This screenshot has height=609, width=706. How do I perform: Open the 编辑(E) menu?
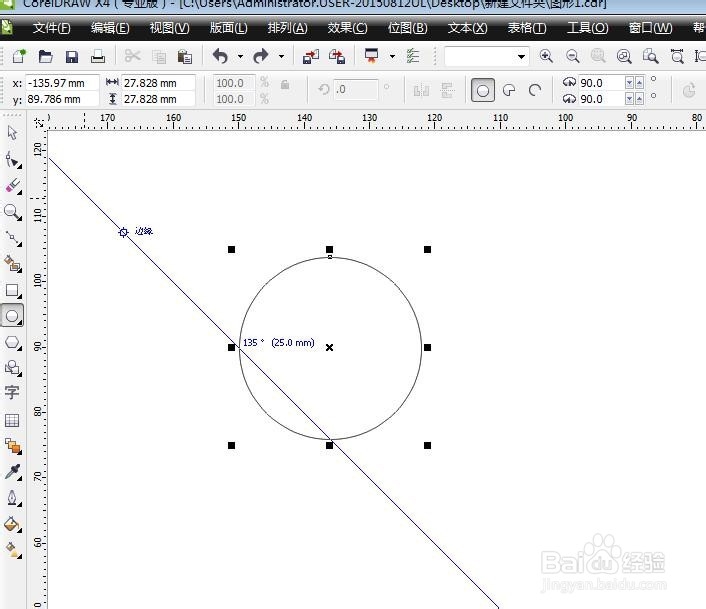[x=110, y=28]
